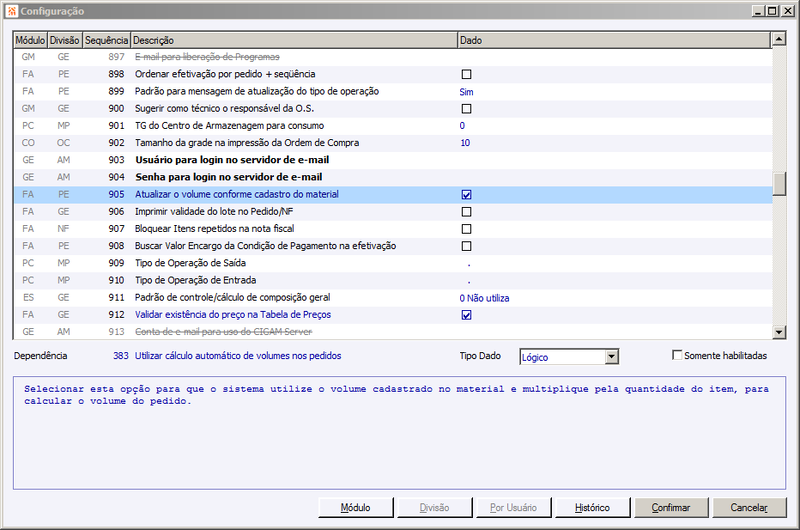Sort by the Sequência column header
The height and width of the screenshot is (530, 800).
pos(106,40)
